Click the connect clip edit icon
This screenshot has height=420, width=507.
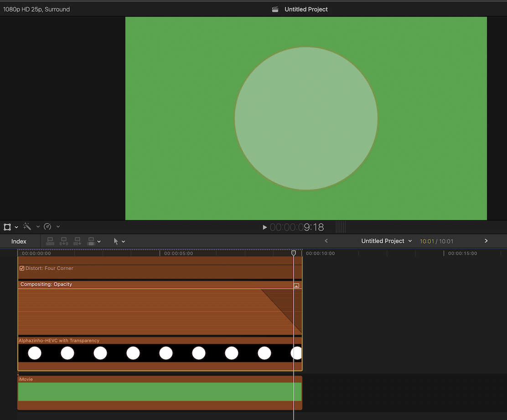point(50,241)
